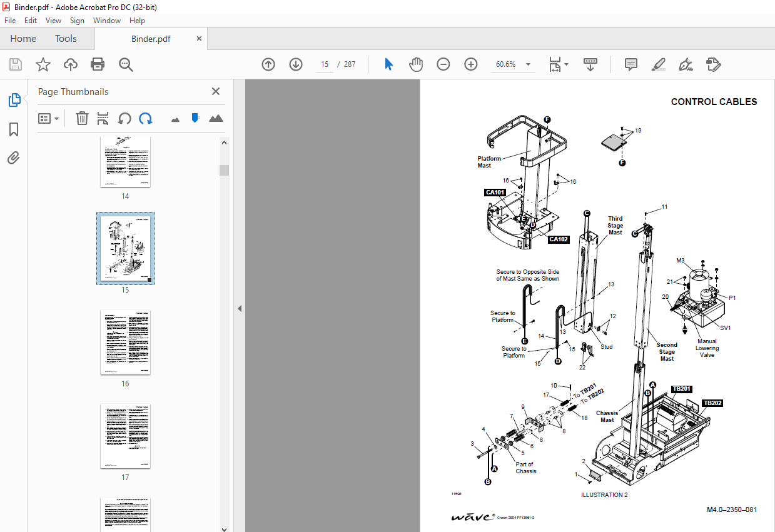Screen dimensions: 775x532
Task: Select the page 16 thumbnail
Action: pyautogui.click(x=125, y=343)
